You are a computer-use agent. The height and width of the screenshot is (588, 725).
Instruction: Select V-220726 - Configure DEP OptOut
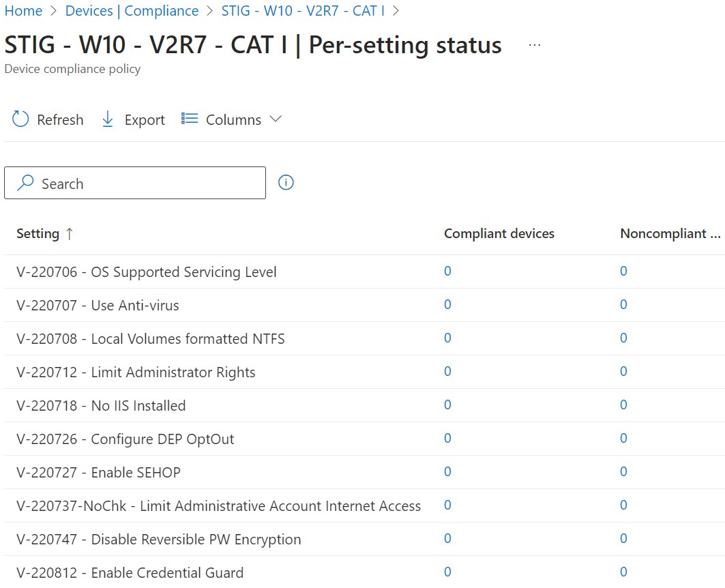(x=125, y=439)
